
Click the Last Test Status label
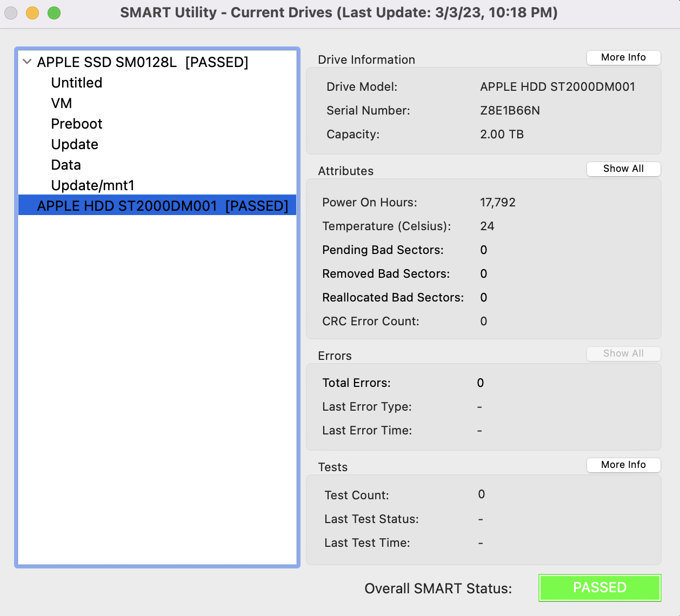pos(371,519)
